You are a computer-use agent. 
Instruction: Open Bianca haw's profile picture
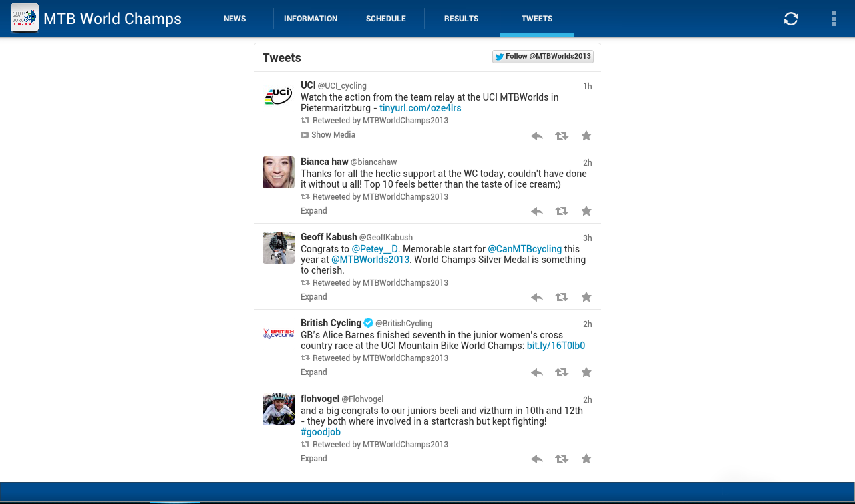(x=279, y=172)
